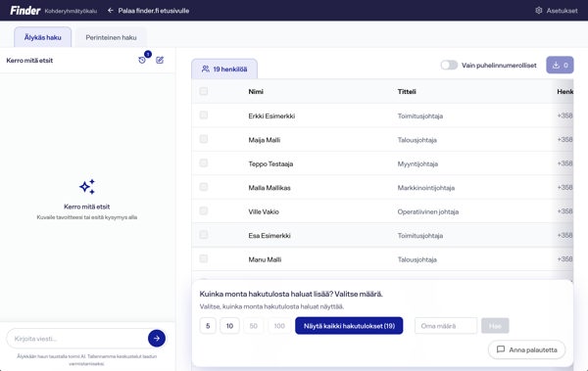The width and height of the screenshot is (588, 371).
Task: Click the name Erkki Esimerkki
Action: click(x=271, y=116)
